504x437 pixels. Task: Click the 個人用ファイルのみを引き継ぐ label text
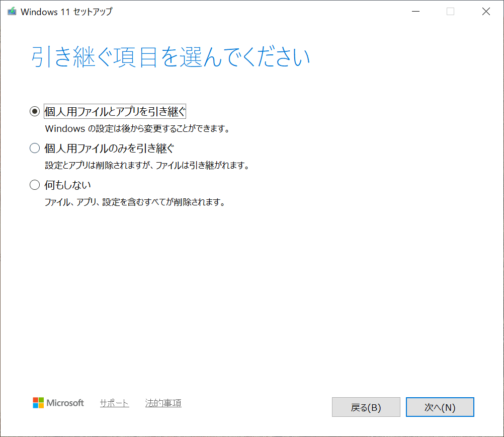point(109,148)
